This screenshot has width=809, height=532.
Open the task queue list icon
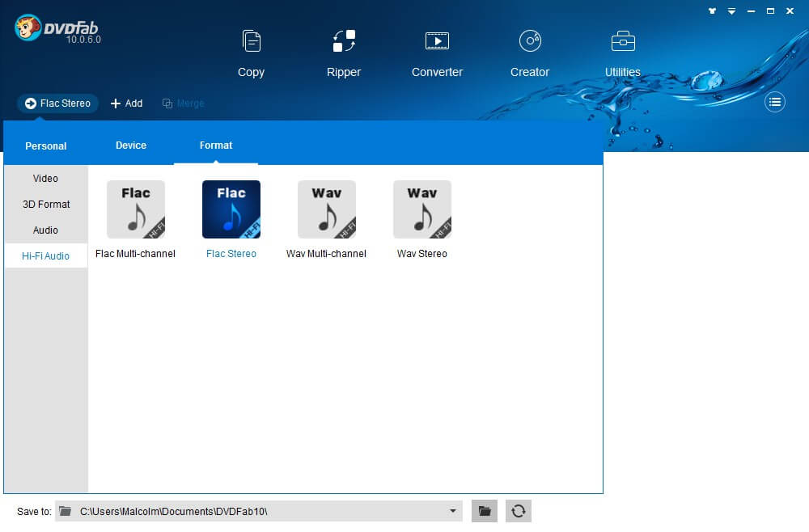pyautogui.click(x=775, y=102)
